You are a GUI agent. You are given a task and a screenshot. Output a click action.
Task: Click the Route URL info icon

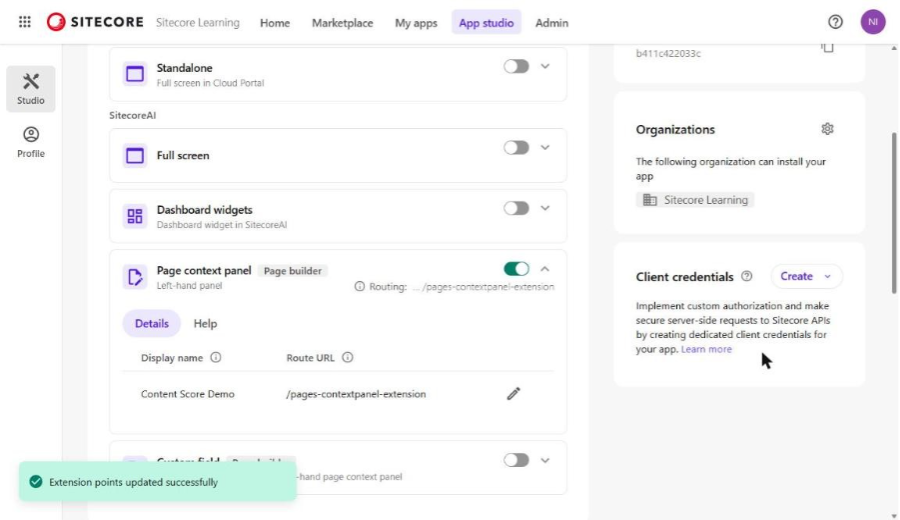pyautogui.click(x=347, y=357)
